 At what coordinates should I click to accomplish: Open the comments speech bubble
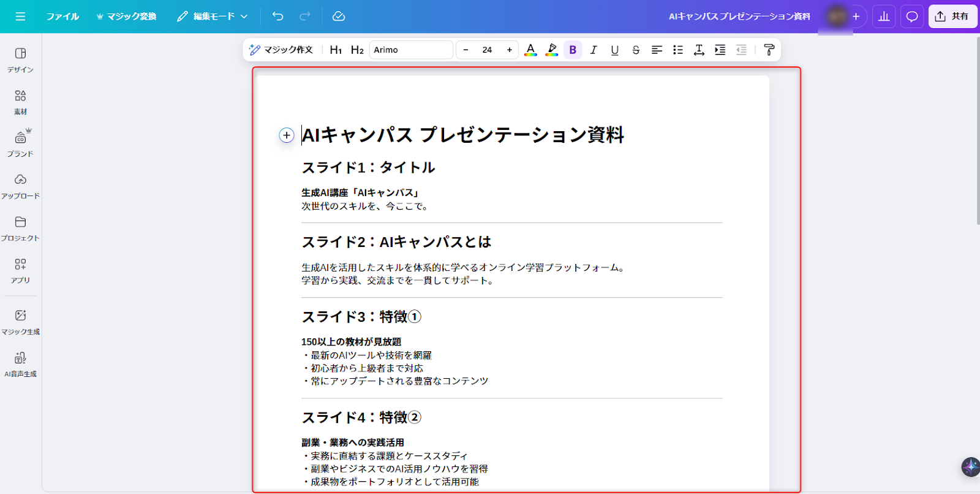coord(912,17)
